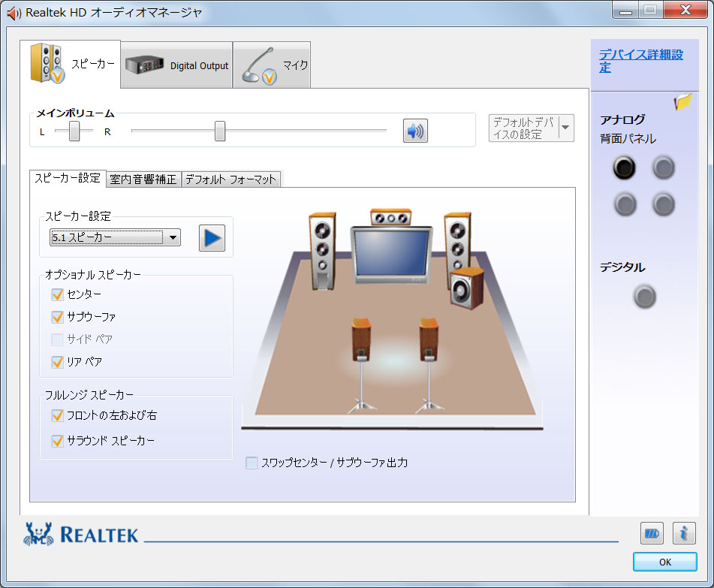Play the speaker test with blue arrow

pyautogui.click(x=212, y=238)
